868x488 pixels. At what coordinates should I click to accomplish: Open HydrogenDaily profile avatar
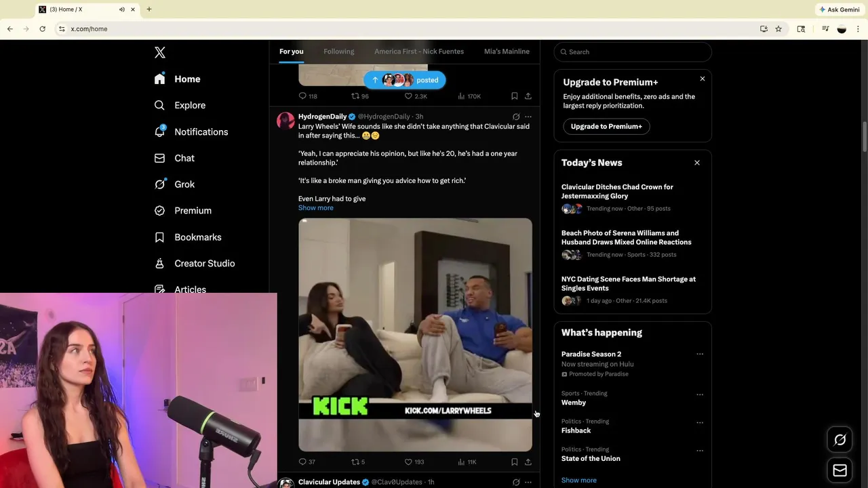tap(285, 121)
